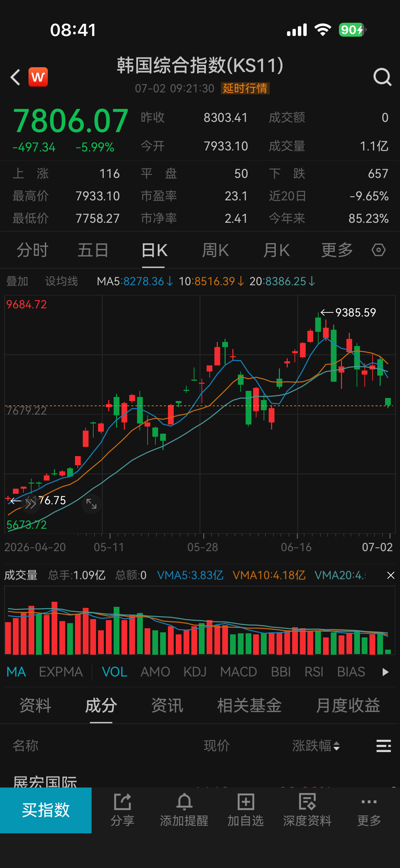This screenshot has height=868, width=400.
Task: Open 更多 three-dots menu at bottom
Action: point(369,810)
